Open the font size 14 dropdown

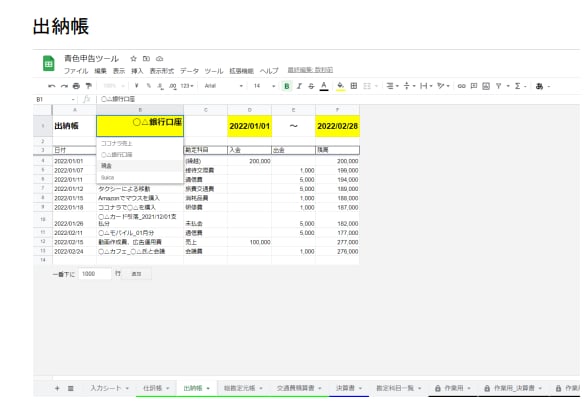pos(264,86)
